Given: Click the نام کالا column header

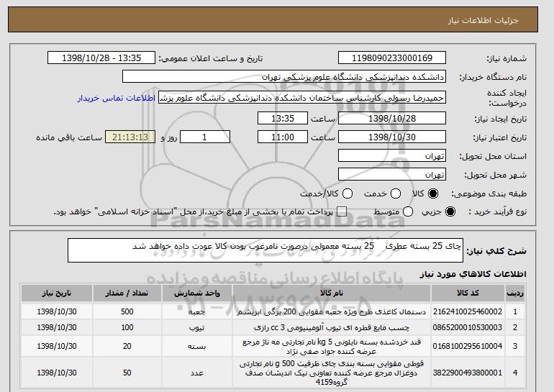Looking at the screenshot, I should pyautogui.click(x=332, y=293).
